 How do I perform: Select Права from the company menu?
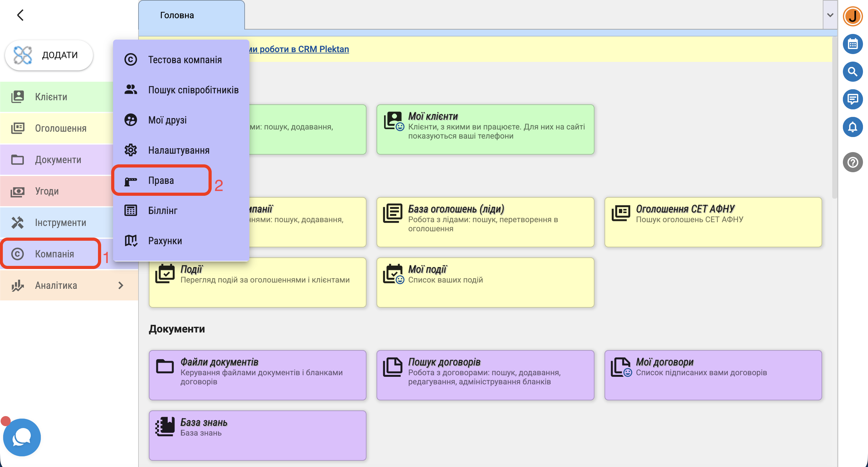[161, 180]
